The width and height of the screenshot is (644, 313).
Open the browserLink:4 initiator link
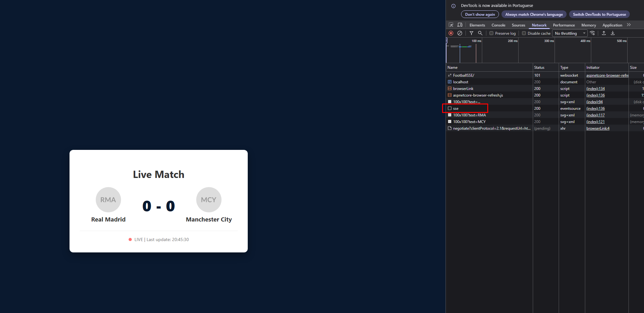tap(598, 128)
